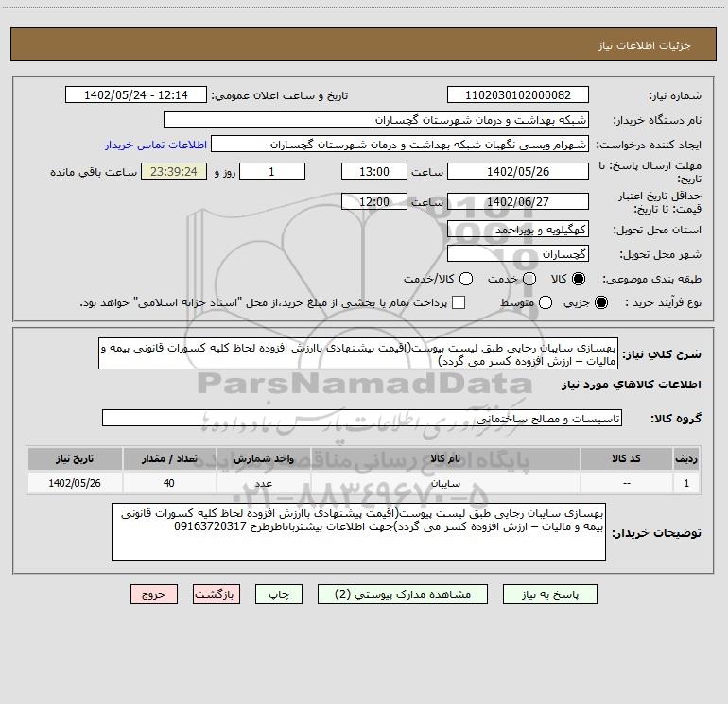Viewport: 728px width, 704px height.
Task: Click the delivery province field کهگیلویه و بویراحمد
Action: pyautogui.click(x=518, y=229)
